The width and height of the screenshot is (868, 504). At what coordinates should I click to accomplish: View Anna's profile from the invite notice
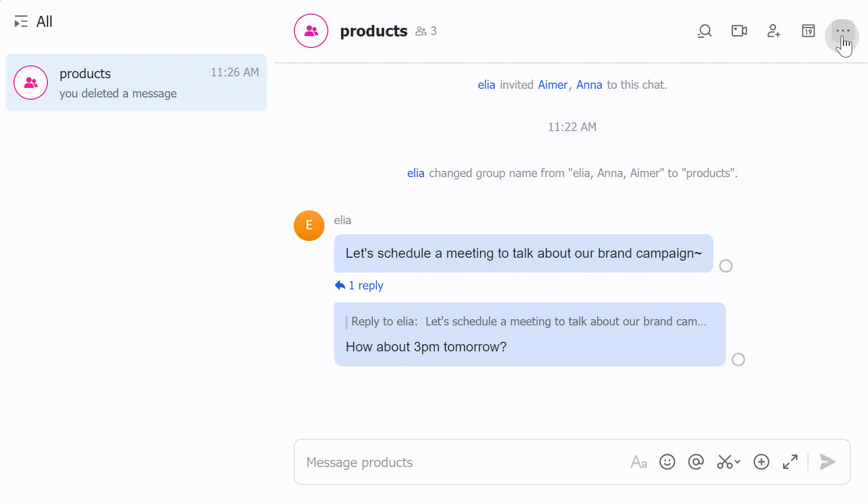click(589, 84)
